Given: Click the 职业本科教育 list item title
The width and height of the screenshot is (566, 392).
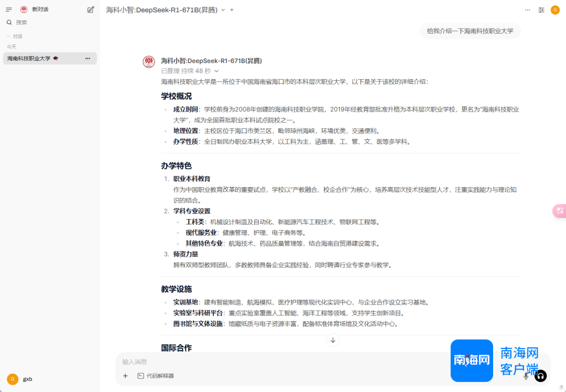Looking at the screenshot, I should click(x=192, y=179).
